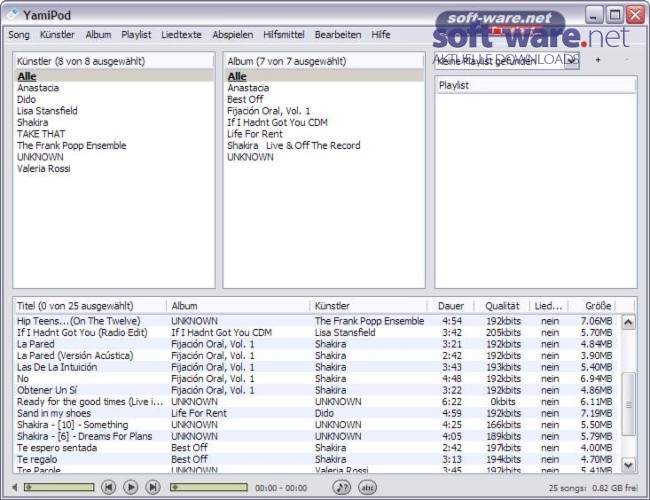Click the speaker volume icon

pos(15,487)
